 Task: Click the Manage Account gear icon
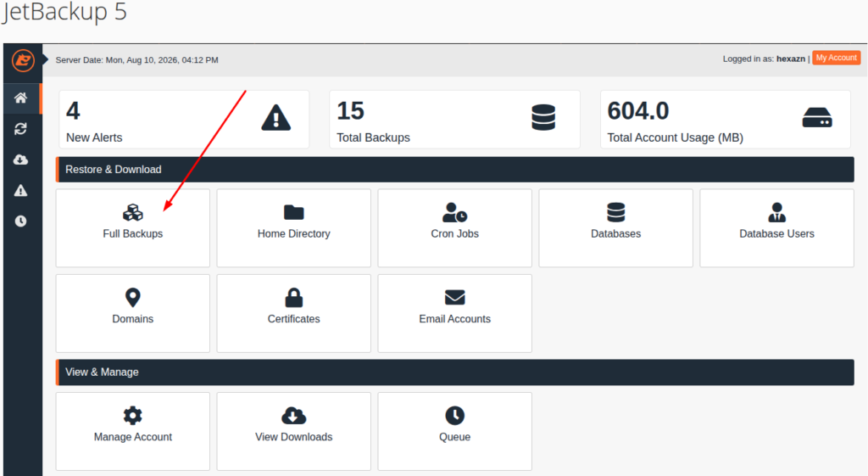click(133, 416)
